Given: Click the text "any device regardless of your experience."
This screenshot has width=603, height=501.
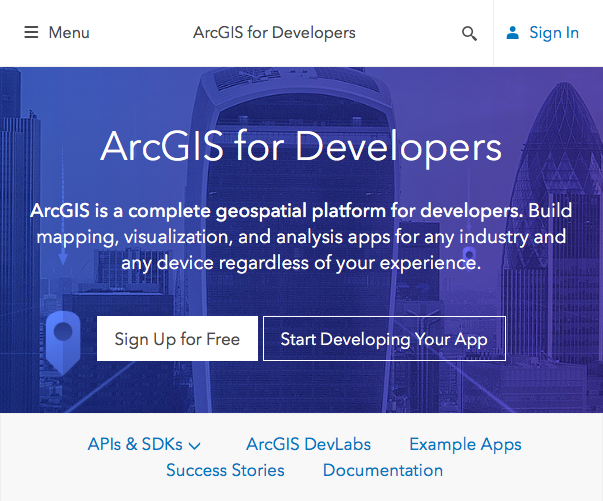Looking at the screenshot, I should pos(301,263).
